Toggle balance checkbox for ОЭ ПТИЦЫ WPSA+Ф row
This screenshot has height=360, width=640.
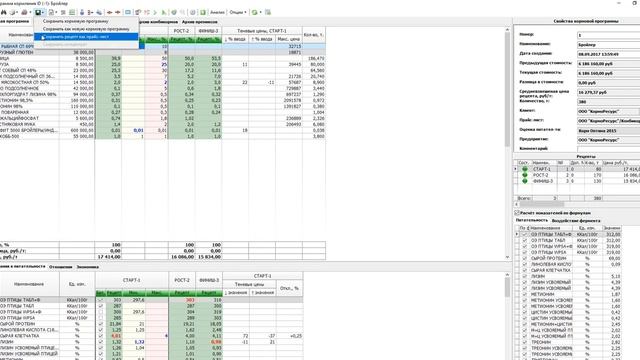coord(101,312)
